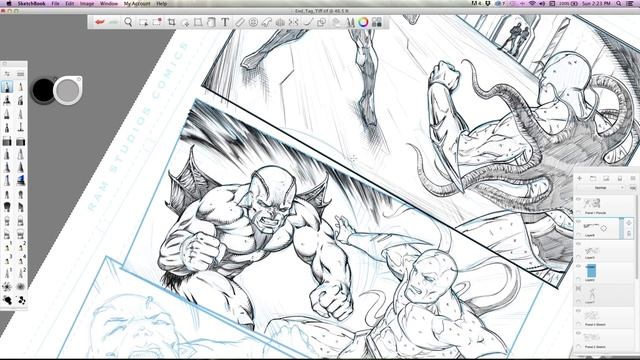This screenshot has width=640, height=360.
Task: Select the rectangle Selection tool
Action: 143,22
